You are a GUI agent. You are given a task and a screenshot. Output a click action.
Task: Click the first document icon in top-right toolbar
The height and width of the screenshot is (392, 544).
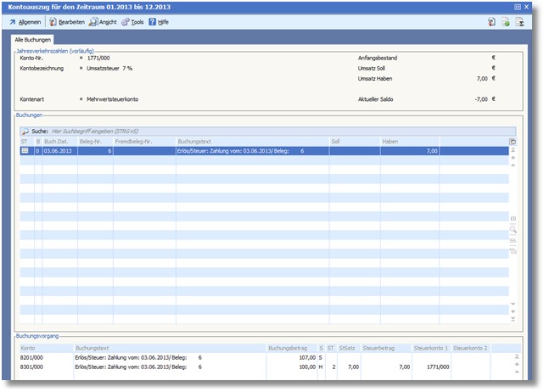click(x=492, y=21)
